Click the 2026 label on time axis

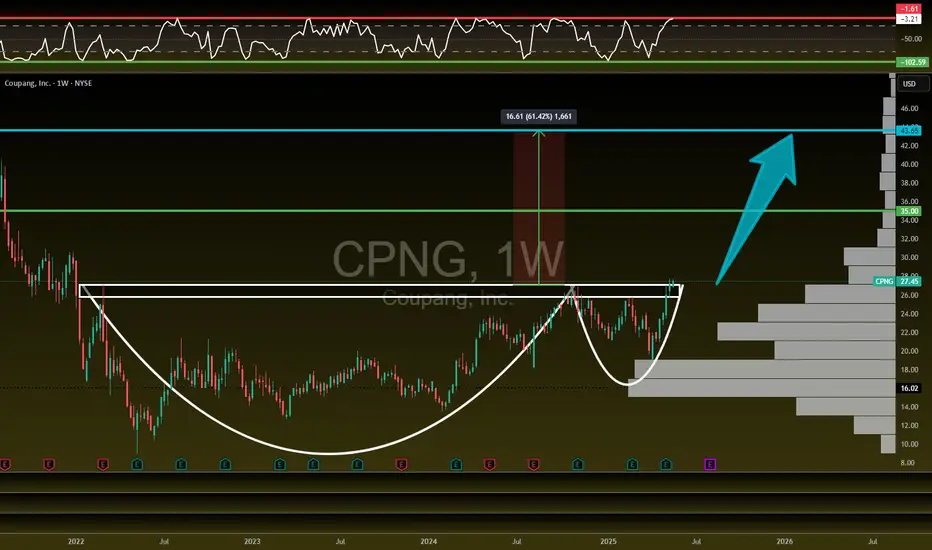point(785,542)
